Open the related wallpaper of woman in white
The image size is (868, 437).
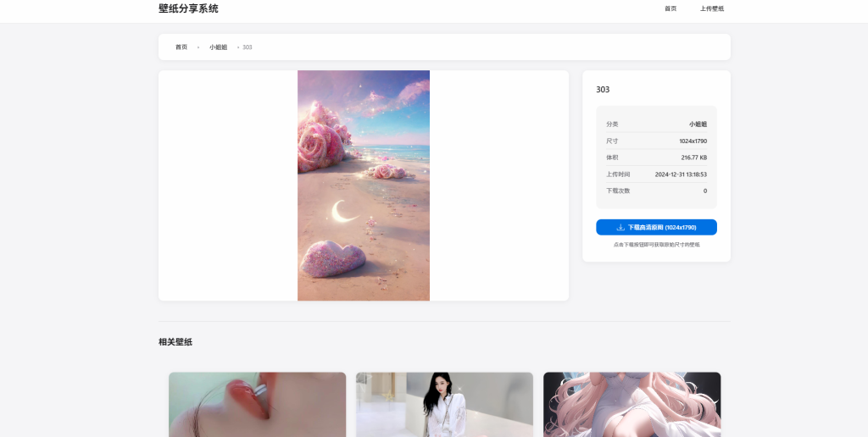[444, 405]
